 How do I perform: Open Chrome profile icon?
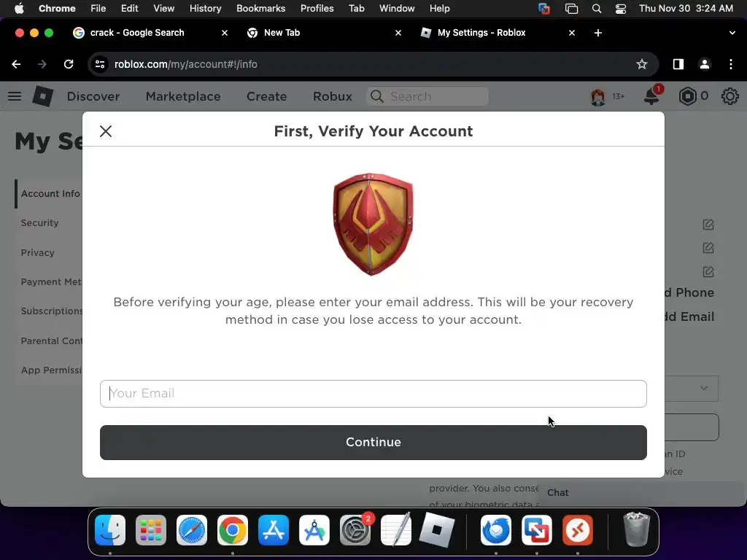pos(704,64)
